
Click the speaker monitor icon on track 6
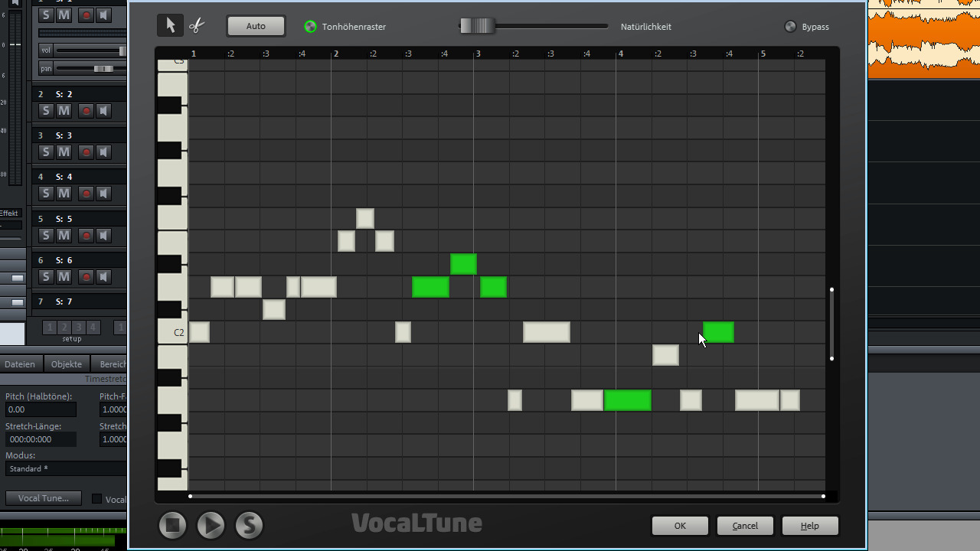tap(104, 277)
